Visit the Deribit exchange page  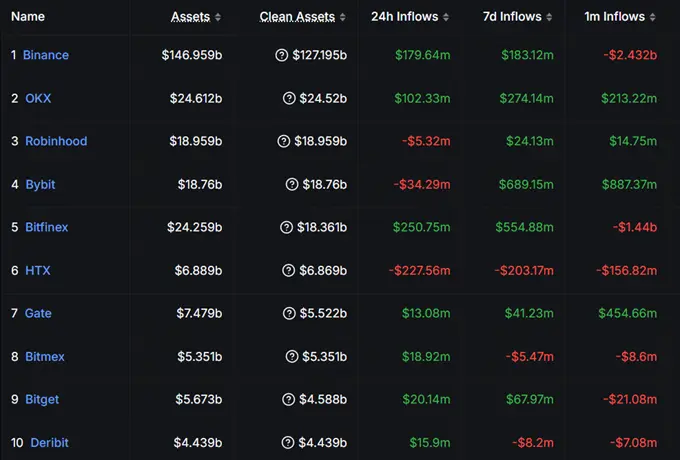(x=49, y=442)
